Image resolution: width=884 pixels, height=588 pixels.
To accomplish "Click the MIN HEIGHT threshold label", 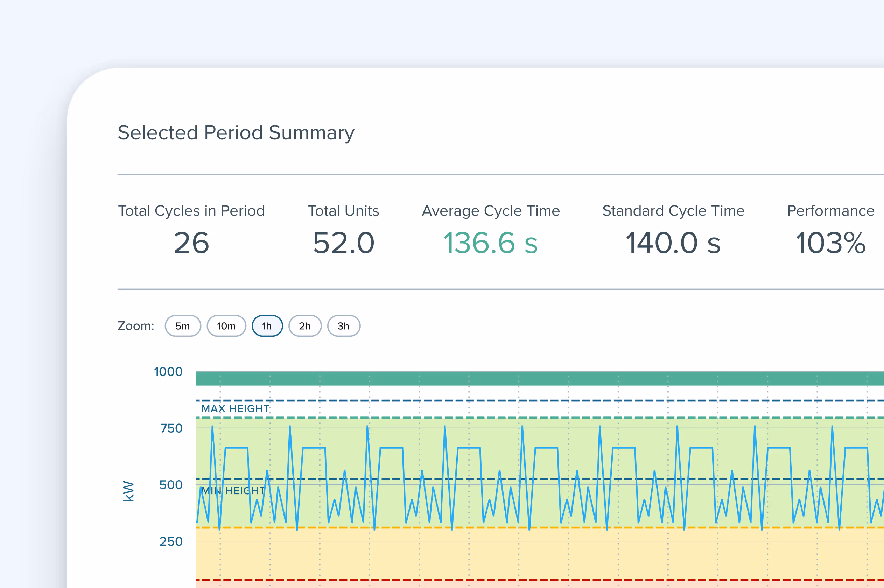I will tap(233, 490).
